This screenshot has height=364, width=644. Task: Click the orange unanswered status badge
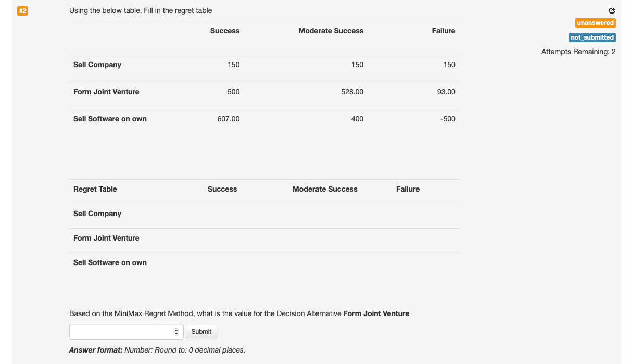[595, 23]
